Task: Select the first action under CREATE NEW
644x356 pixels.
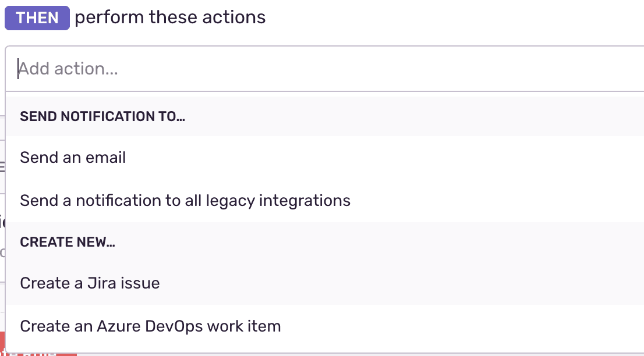Action: pos(90,283)
